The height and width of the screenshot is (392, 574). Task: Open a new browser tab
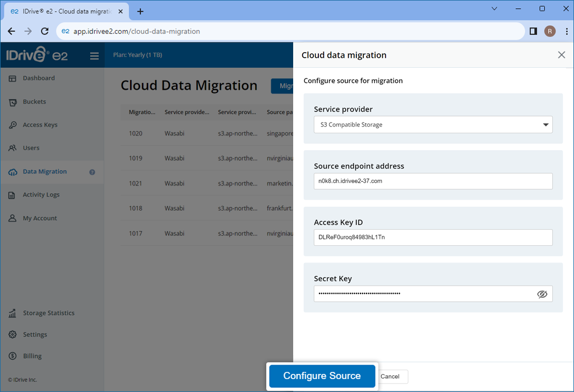140,11
